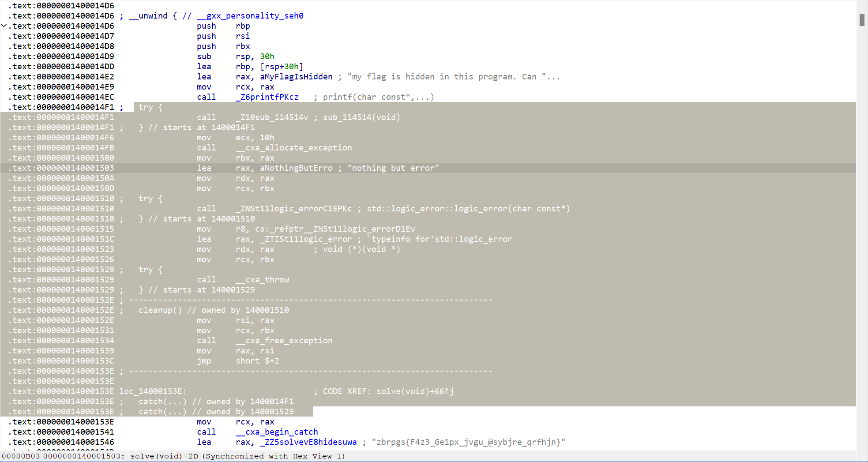Select the "short $+2" jump operand
This screenshot has width=868, height=462.
tap(257, 361)
